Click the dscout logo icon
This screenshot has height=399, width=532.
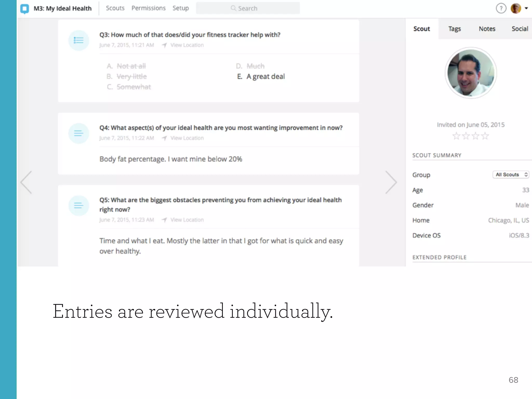pyautogui.click(x=25, y=9)
